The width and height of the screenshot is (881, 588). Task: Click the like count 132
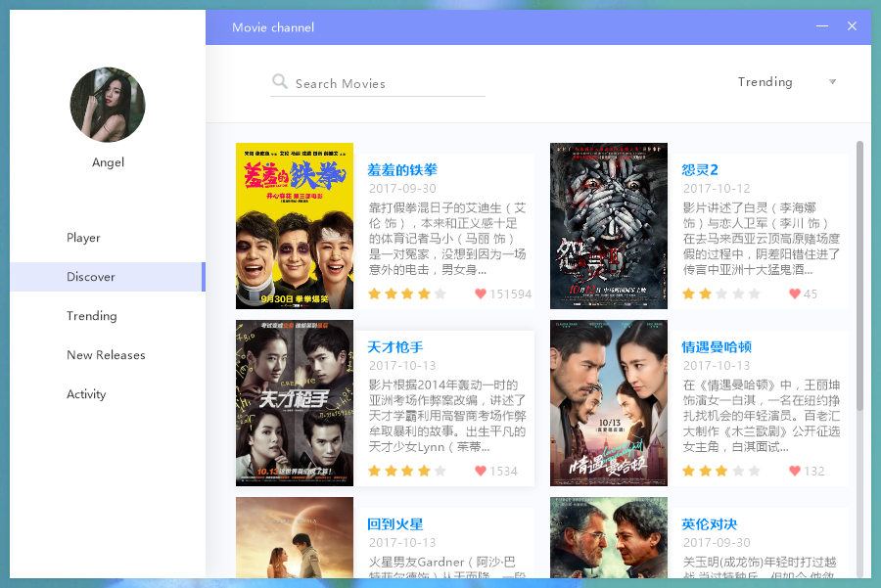(814, 471)
